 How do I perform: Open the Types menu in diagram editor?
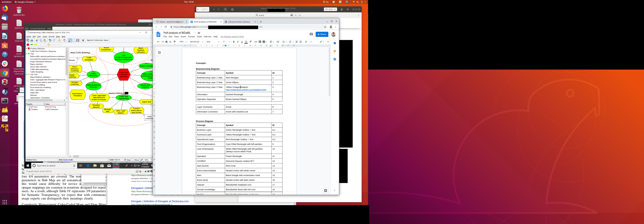pyautogui.click(x=45, y=37)
